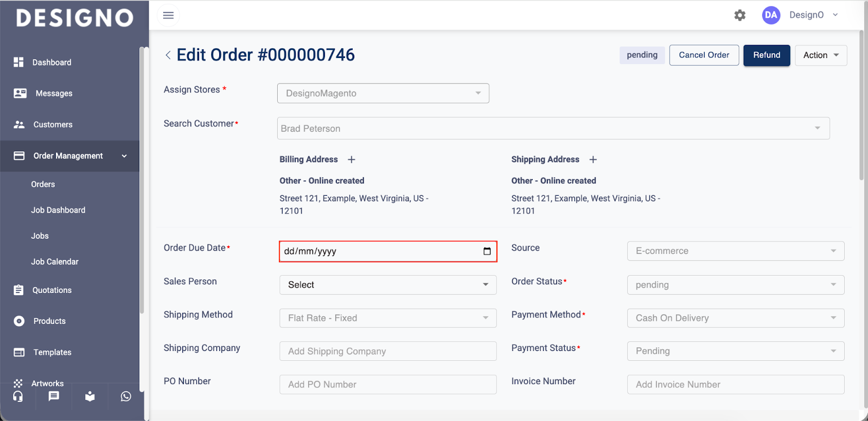This screenshot has width=868, height=421.
Task: Click the back arrow beside Edit Order
Action: click(x=168, y=55)
